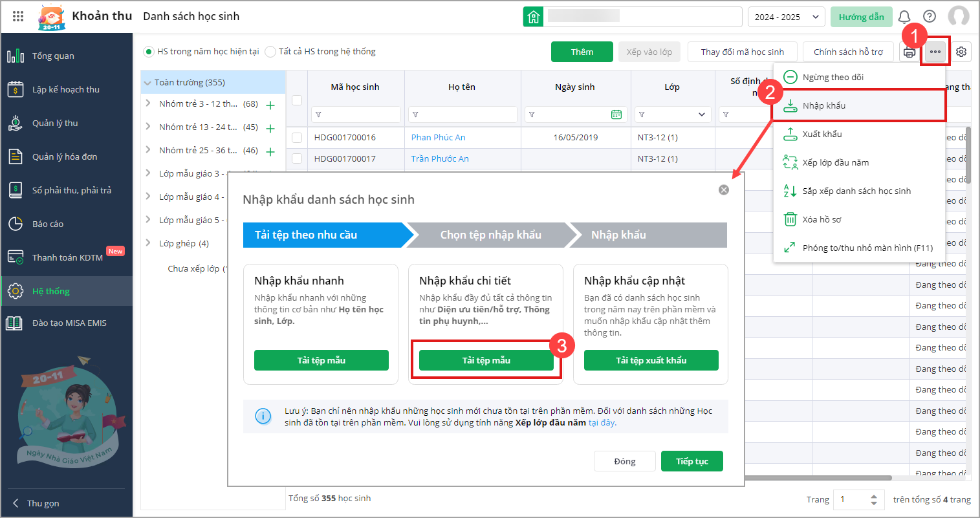Close the Nhập khẩu danh sách dialog
Viewport: 980px width, 518px height.
pyautogui.click(x=724, y=189)
